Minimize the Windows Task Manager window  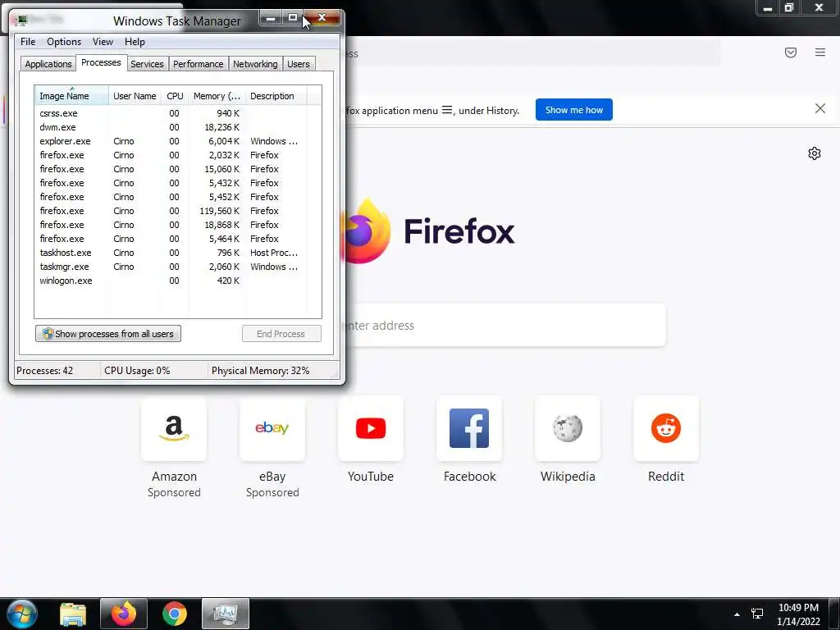(x=271, y=18)
